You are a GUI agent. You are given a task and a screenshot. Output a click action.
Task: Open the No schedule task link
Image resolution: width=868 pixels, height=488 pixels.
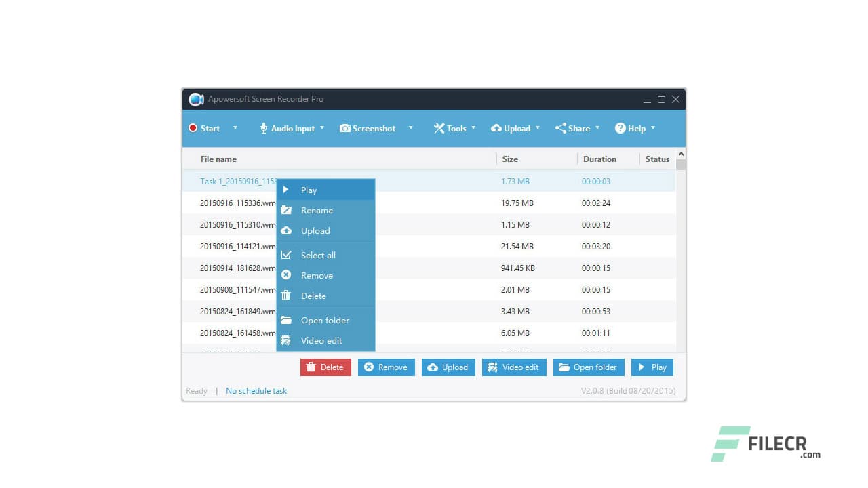coord(256,390)
